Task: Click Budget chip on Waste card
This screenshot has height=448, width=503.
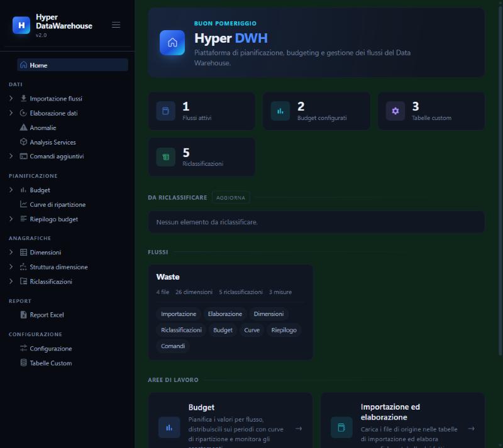Action: 223,330
